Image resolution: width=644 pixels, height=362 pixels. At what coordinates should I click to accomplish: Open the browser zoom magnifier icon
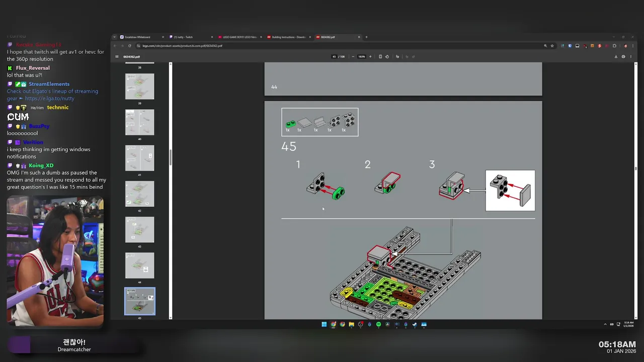click(545, 46)
